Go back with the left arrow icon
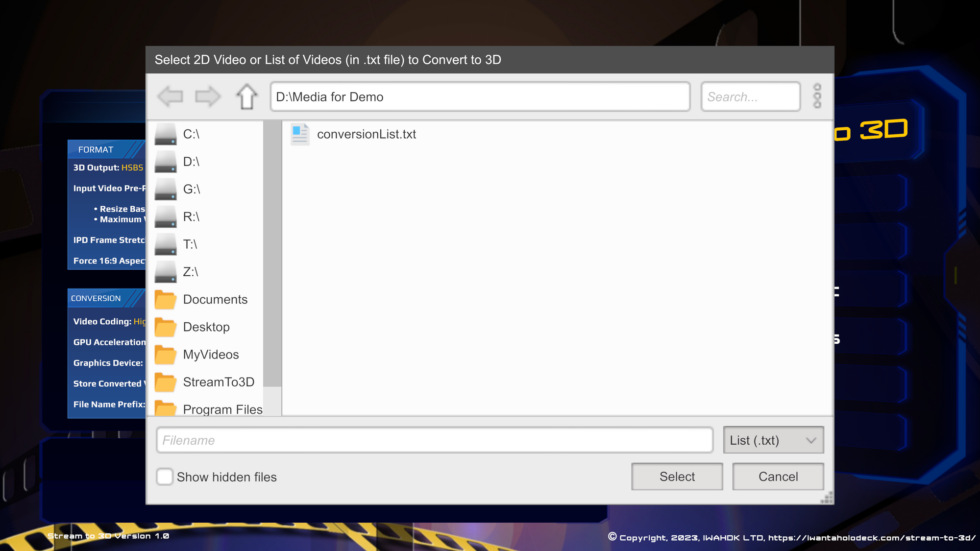The height and width of the screenshot is (551, 980). click(171, 96)
